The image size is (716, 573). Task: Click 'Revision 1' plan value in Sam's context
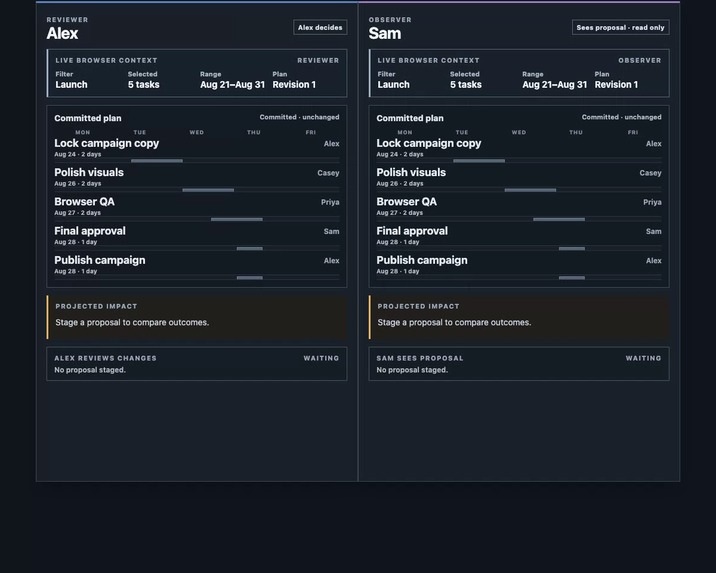pyautogui.click(x=616, y=84)
